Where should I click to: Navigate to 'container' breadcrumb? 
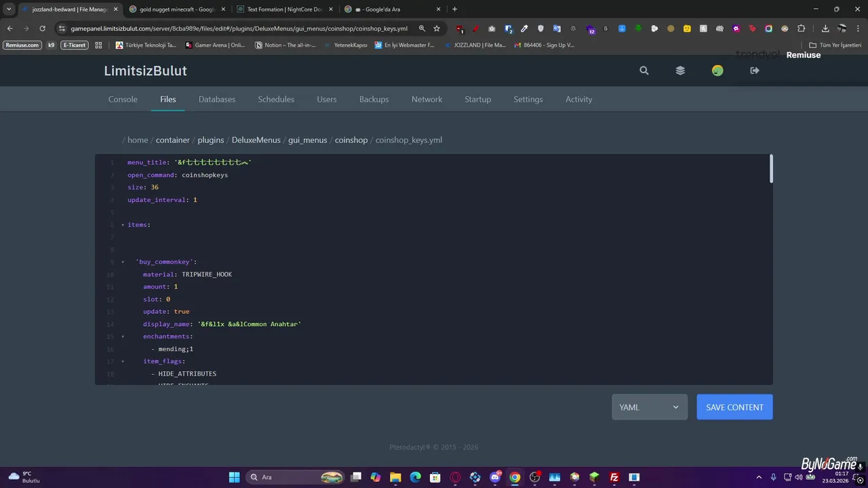tap(173, 140)
